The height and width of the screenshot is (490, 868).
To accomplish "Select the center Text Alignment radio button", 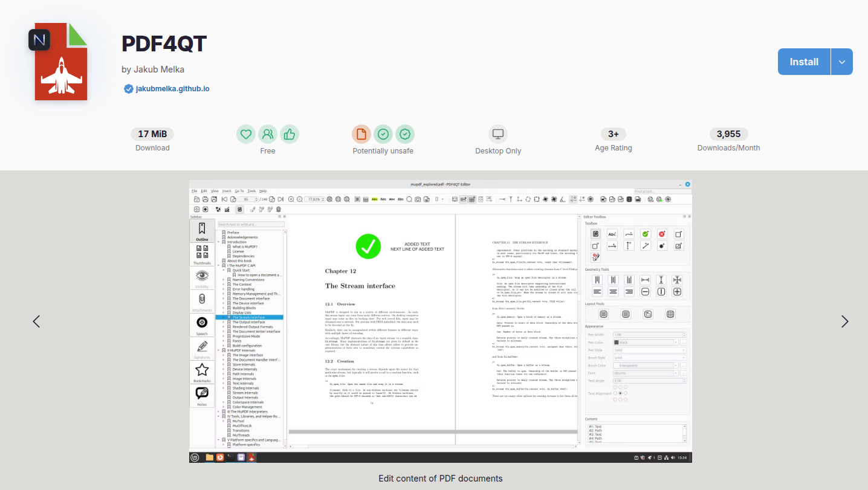I will point(621,393).
